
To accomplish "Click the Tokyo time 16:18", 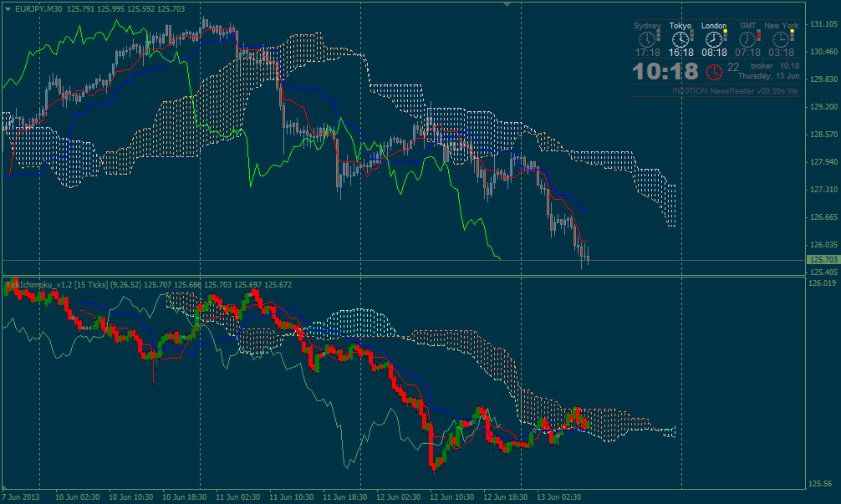I will tap(680, 53).
